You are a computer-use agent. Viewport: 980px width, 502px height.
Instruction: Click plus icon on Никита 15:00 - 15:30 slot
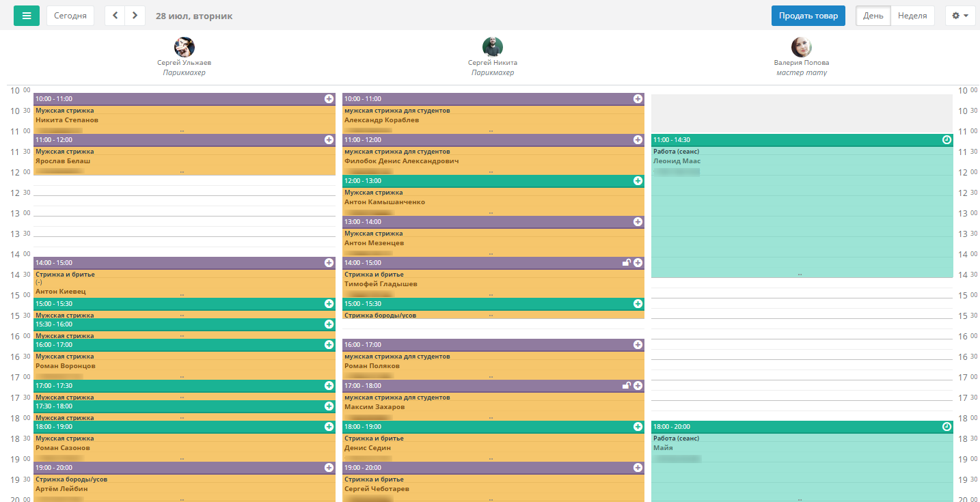(x=638, y=304)
